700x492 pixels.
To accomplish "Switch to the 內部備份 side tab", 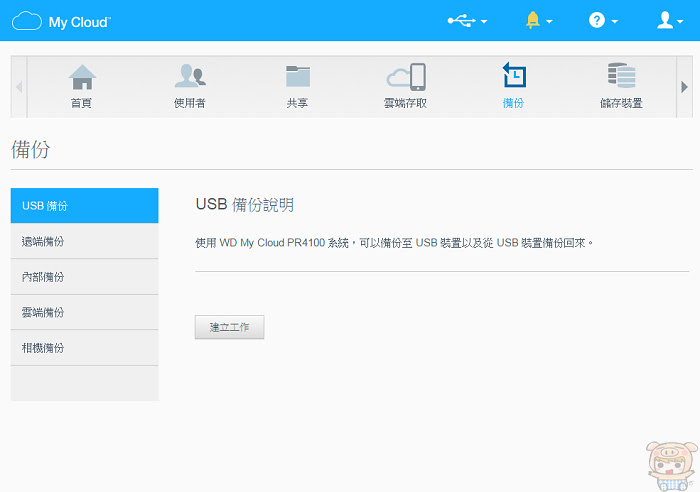I will [84, 277].
